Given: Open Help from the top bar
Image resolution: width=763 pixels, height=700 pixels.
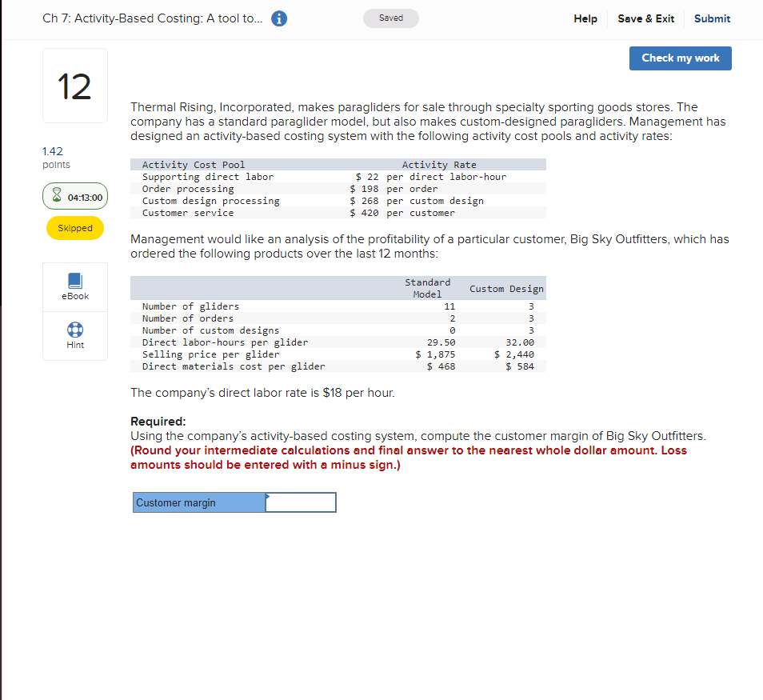Looking at the screenshot, I should click(585, 18).
